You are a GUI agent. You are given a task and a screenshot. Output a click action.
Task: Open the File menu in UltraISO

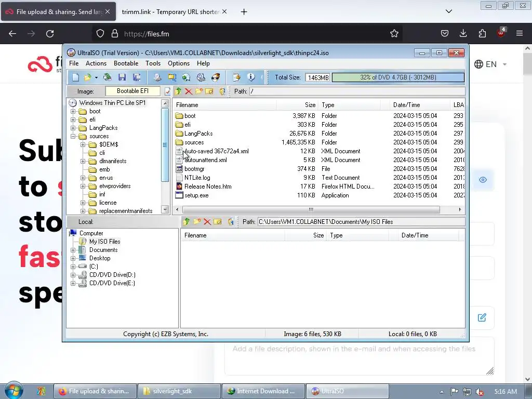(74, 63)
